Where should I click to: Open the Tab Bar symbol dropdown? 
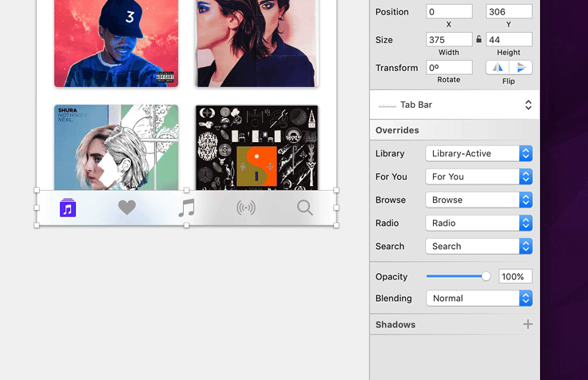455,105
